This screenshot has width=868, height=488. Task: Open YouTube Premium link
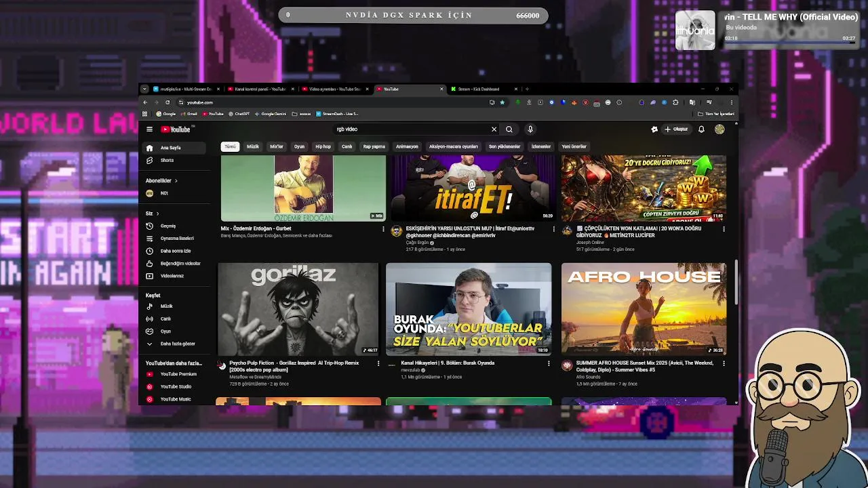point(175,374)
